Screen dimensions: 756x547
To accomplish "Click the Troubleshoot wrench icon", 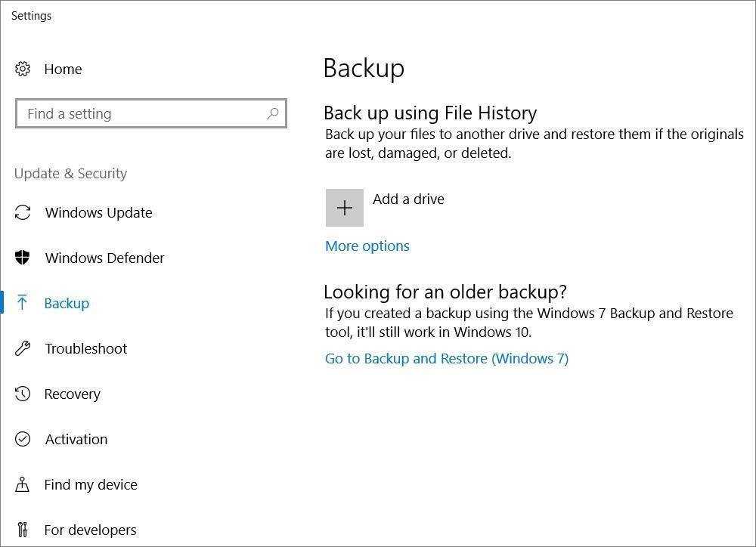I will (23, 349).
